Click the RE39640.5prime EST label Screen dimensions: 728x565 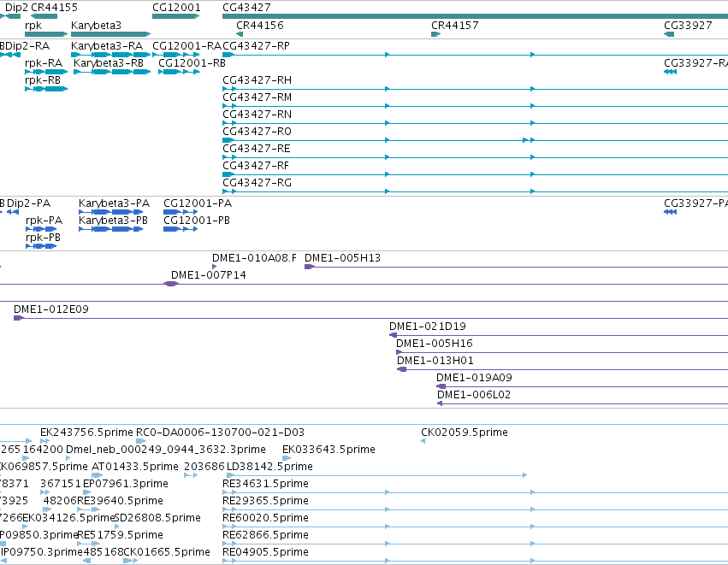click(121, 502)
